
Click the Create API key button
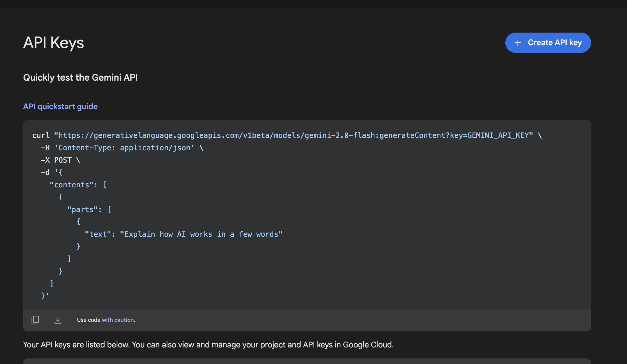[548, 43]
